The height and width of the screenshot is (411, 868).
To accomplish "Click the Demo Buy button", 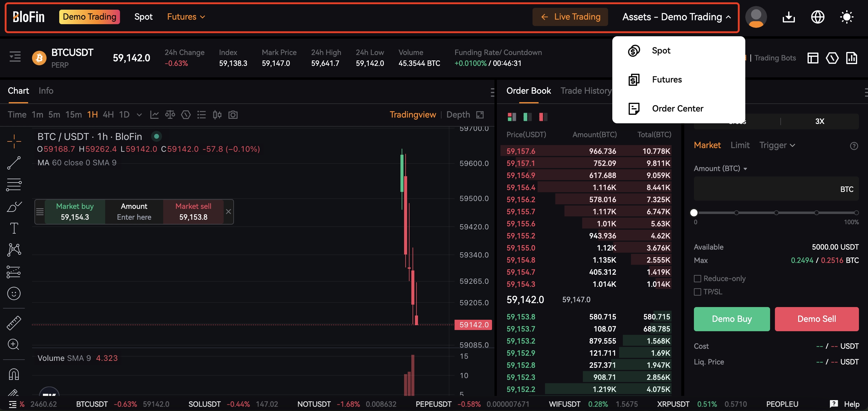I will pos(731,319).
